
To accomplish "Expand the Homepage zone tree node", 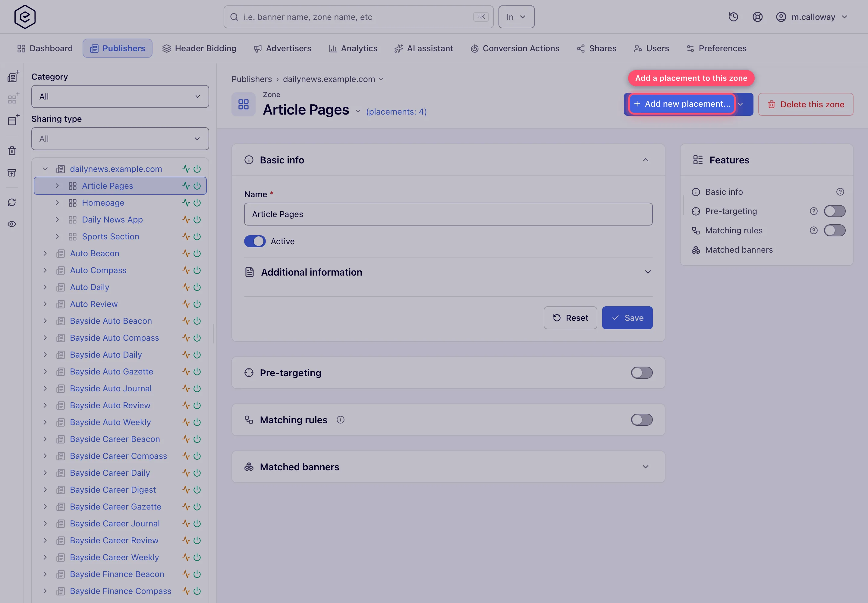I will [57, 203].
